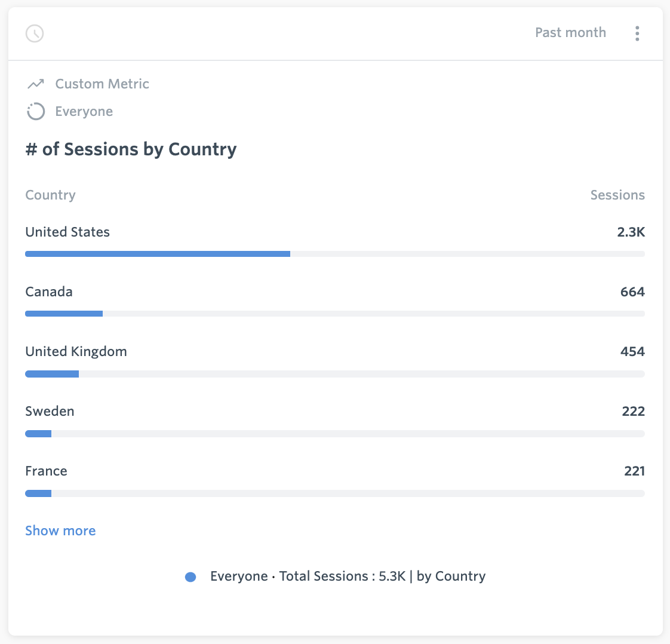Click the chart title # of Sessions by Country
The height and width of the screenshot is (644, 670).
[x=131, y=149]
